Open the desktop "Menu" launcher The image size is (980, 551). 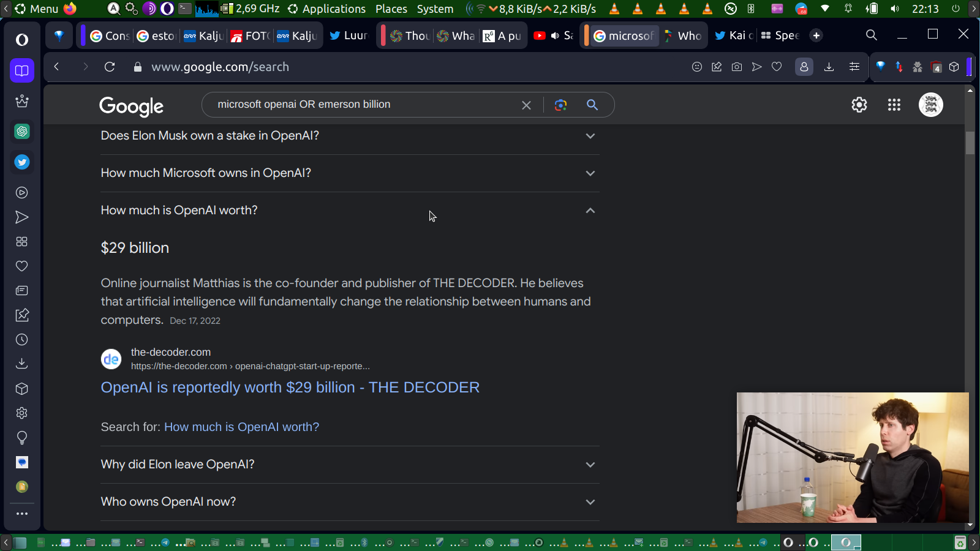pos(37,9)
